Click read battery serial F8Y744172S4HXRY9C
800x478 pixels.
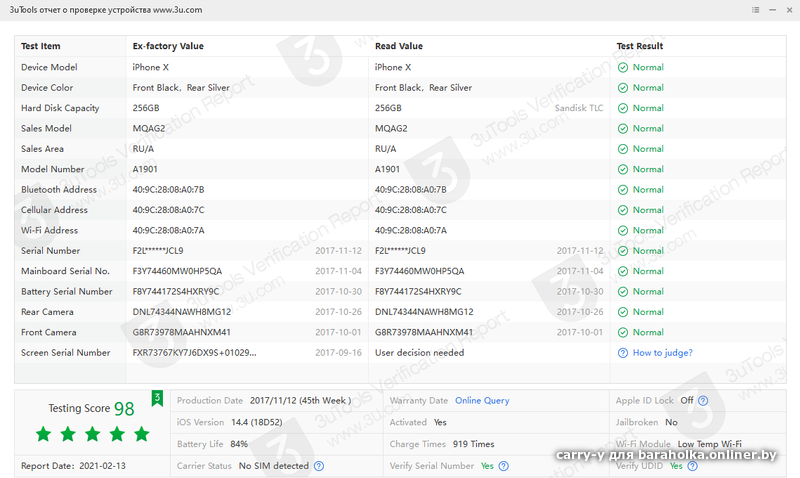pyautogui.click(x=418, y=292)
